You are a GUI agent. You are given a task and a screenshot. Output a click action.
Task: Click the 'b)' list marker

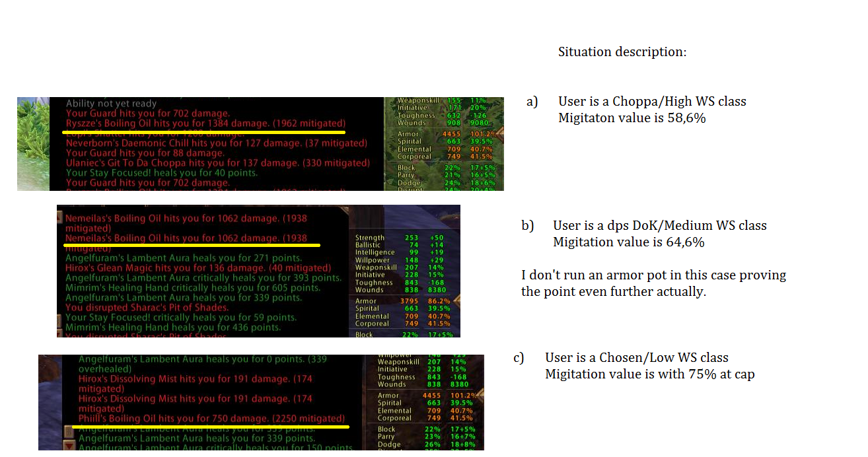[527, 226]
